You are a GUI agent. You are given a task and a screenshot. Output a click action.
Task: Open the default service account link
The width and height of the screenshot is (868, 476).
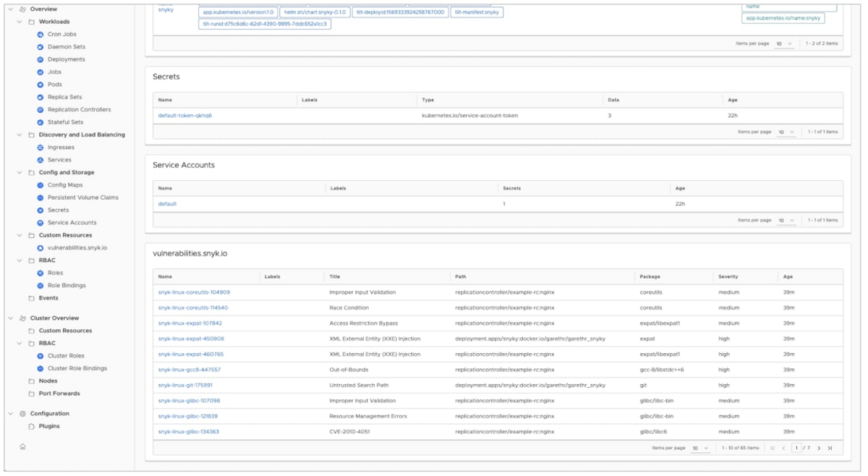pyautogui.click(x=167, y=204)
